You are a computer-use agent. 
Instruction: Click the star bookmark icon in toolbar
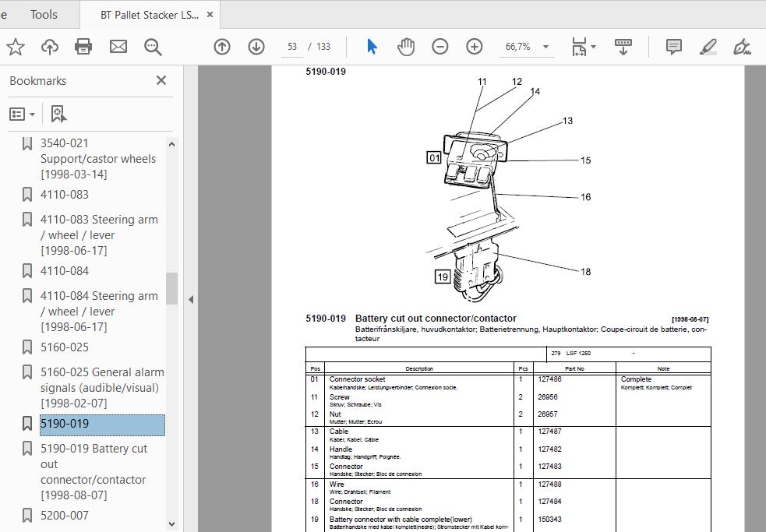[x=16, y=47]
